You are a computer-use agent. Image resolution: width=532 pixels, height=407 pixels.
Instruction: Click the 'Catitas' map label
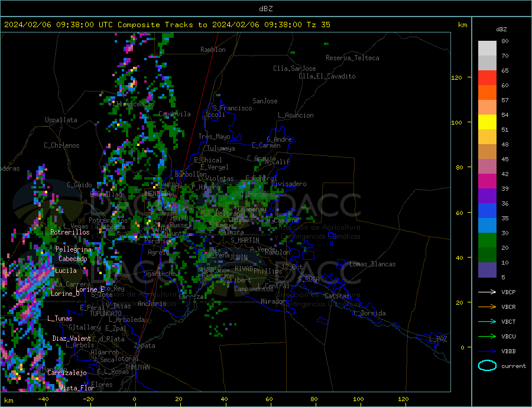[x=338, y=296]
